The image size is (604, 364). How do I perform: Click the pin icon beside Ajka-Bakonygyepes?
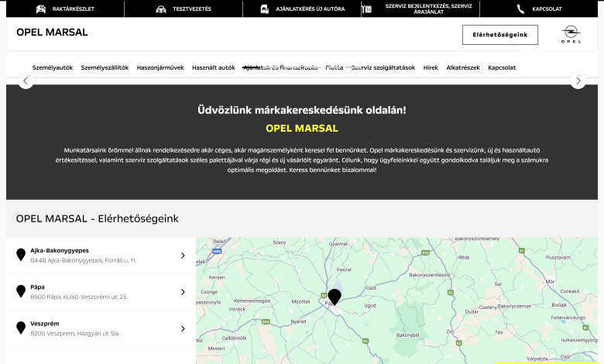coord(21,255)
